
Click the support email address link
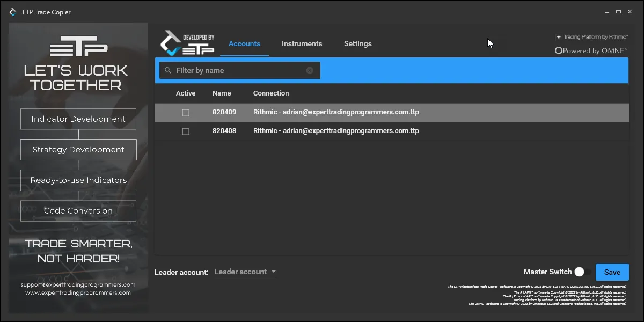[78, 284]
